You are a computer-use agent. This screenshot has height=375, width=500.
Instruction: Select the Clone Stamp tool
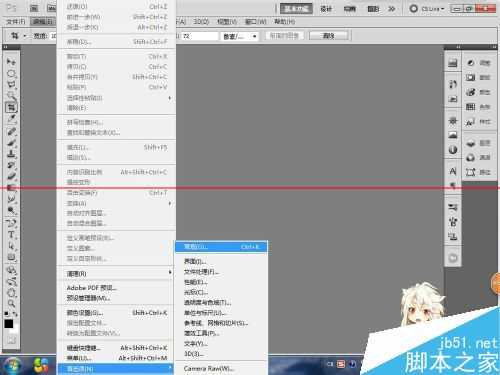pyautogui.click(x=11, y=154)
